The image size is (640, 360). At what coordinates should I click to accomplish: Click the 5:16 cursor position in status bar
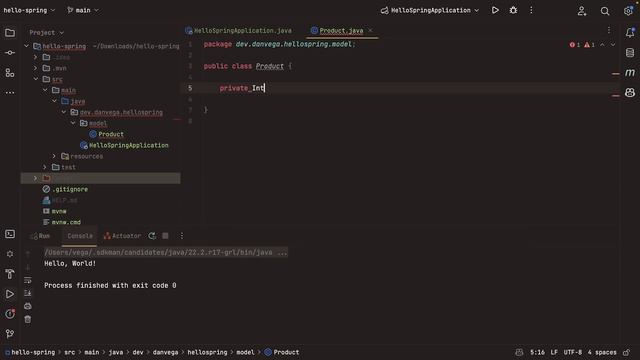tap(537, 352)
